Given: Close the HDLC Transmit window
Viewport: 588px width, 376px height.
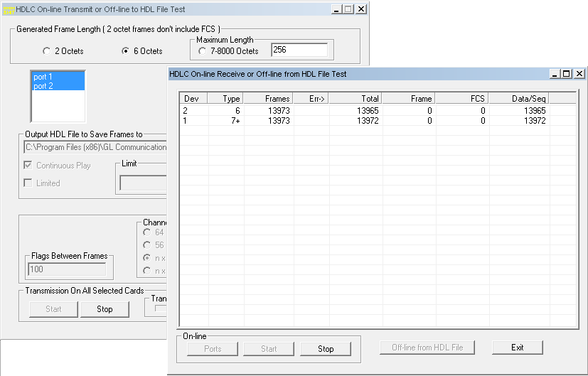Looking at the screenshot, I should [x=361, y=9].
